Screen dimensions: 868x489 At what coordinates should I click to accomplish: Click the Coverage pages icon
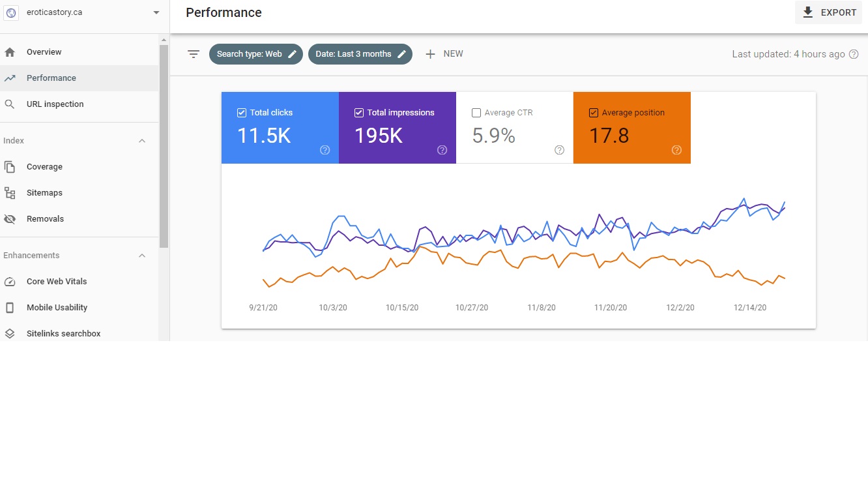coord(10,167)
